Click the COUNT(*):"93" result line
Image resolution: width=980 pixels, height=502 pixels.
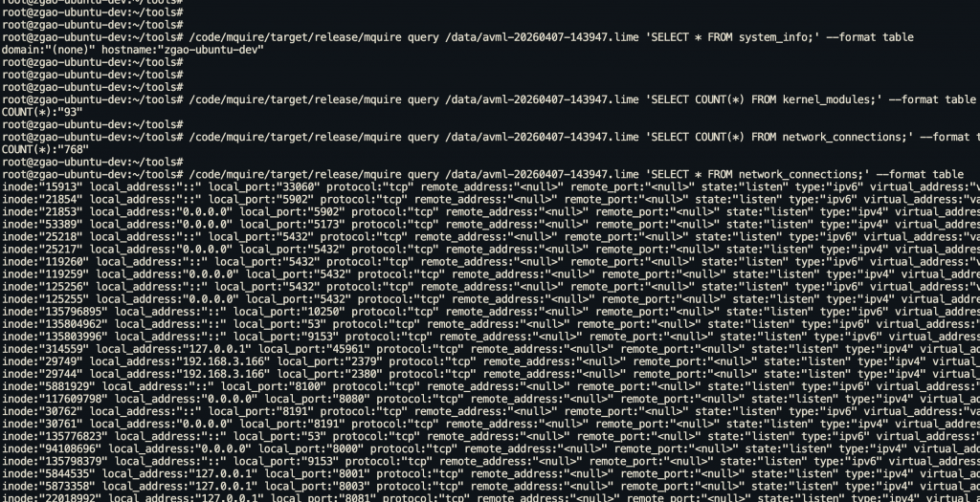42,113
